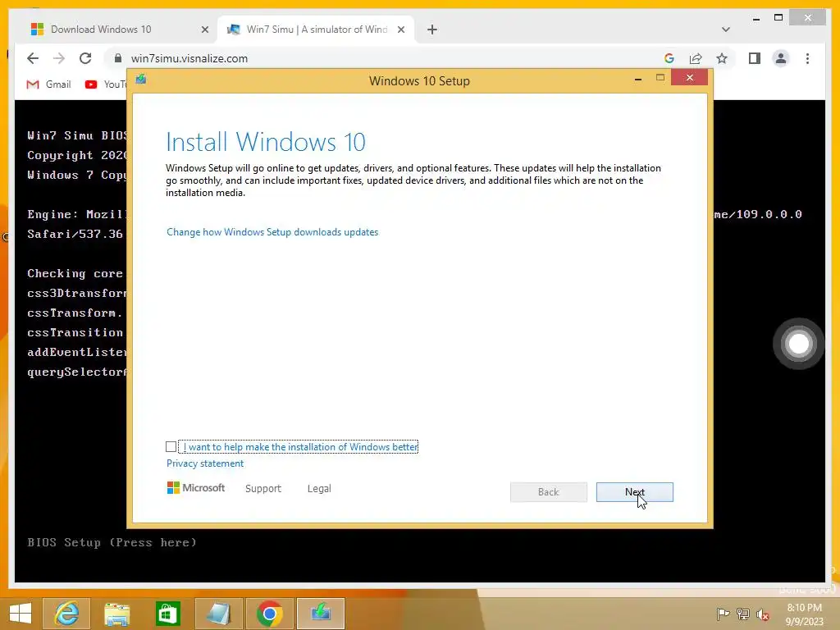840x630 pixels.
Task: Close the Windows 10 Setup dialog
Action: pyautogui.click(x=689, y=78)
